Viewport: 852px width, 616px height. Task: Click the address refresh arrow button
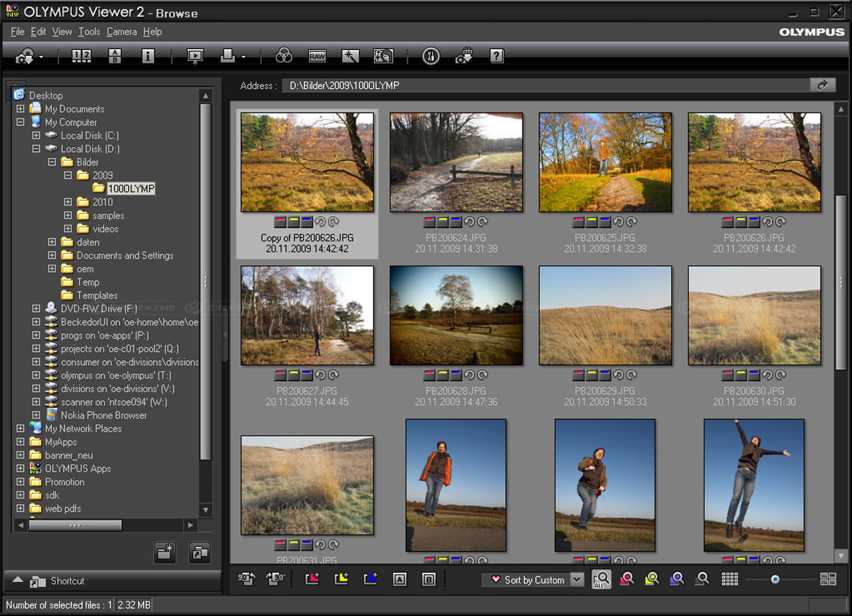point(823,84)
